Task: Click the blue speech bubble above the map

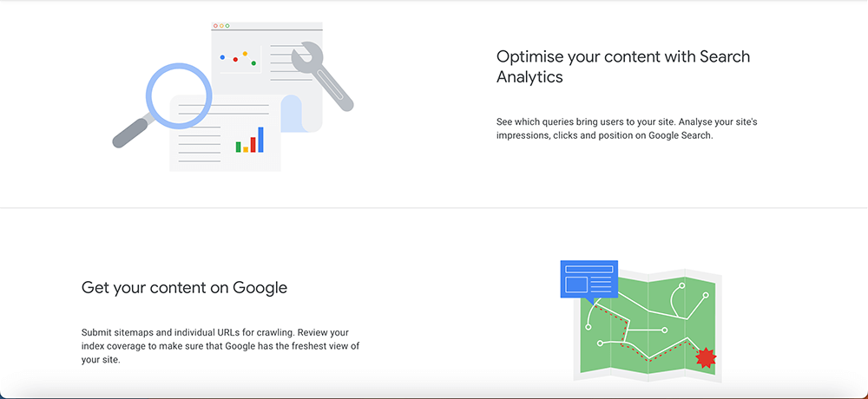Action: point(589,279)
